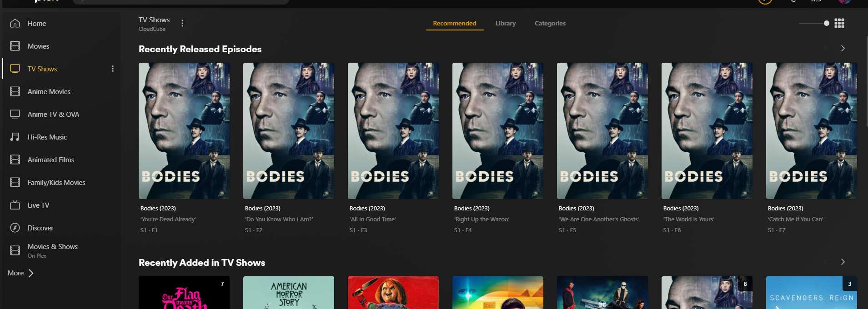Switch to grid view layout icon
868x309 pixels.
pyautogui.click(x=839, y=23)
